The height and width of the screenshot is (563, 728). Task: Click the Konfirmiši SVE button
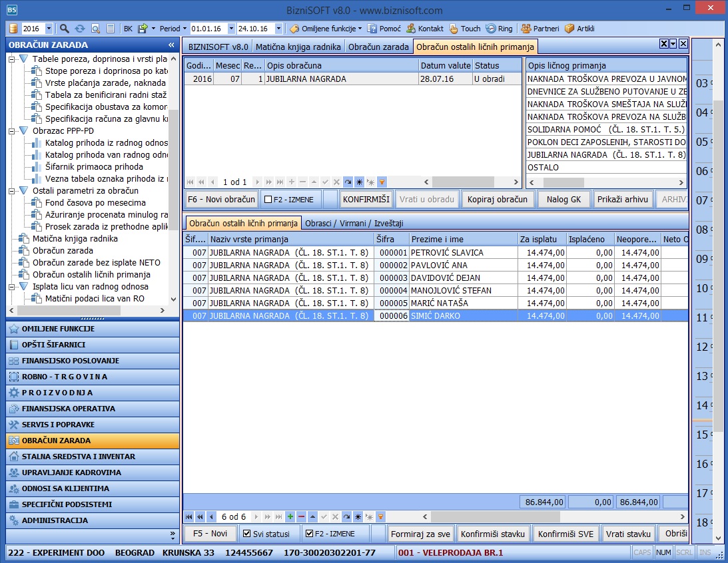click(x=565, y=534)
